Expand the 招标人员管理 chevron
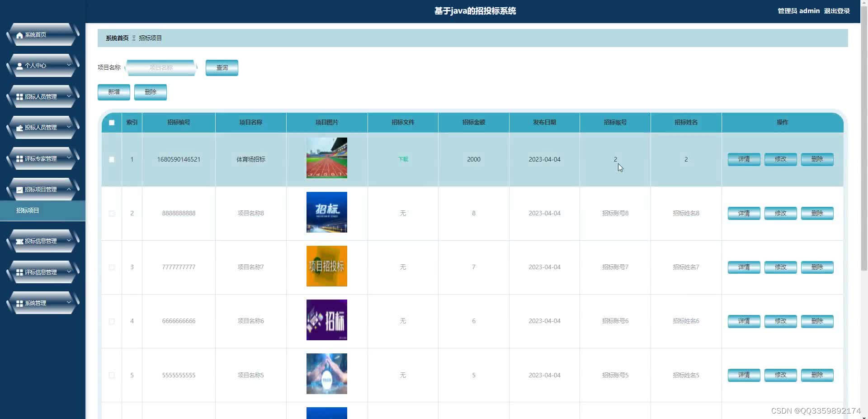 (69, 96)
